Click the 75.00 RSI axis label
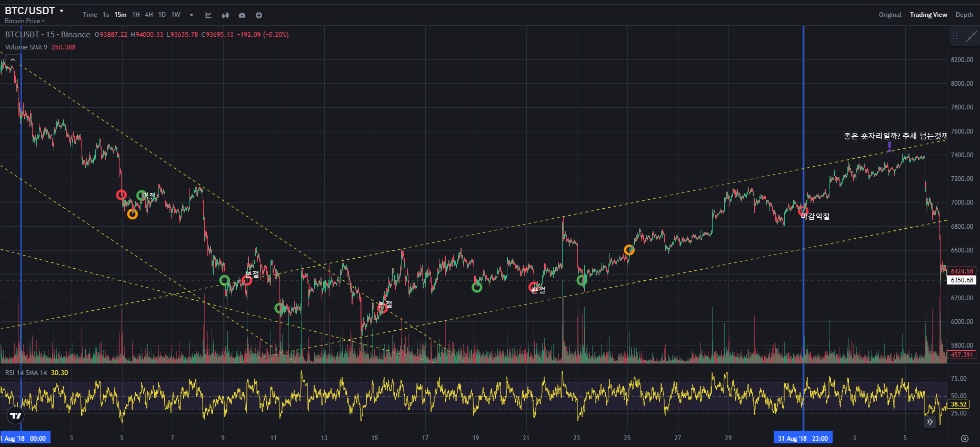This screenshot has height=447, width=980. pos(958,379)
